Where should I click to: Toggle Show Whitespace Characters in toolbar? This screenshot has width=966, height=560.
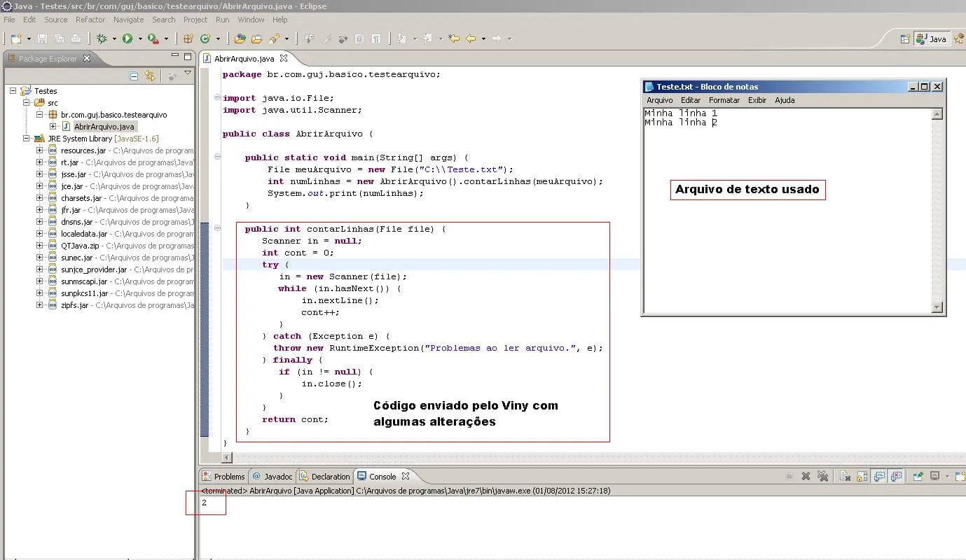click(x=376, y=38)
